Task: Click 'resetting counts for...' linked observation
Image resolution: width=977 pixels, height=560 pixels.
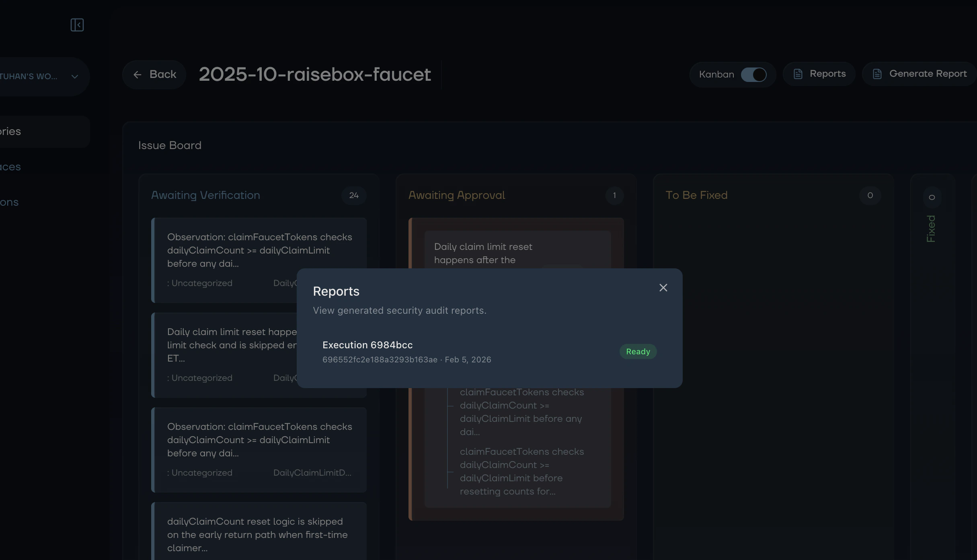Action: coord(522,471)
